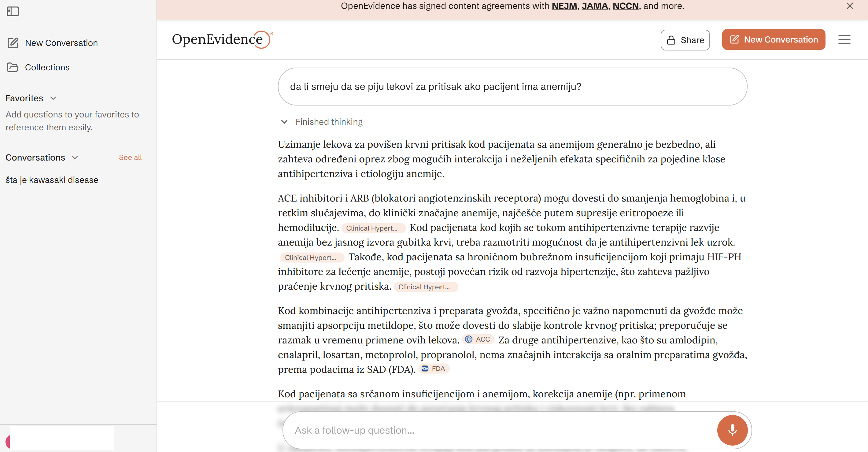Click the New Conversation pencil icon in sidebar
Viewport: 868px width, 452px height.
pos(13,43)
